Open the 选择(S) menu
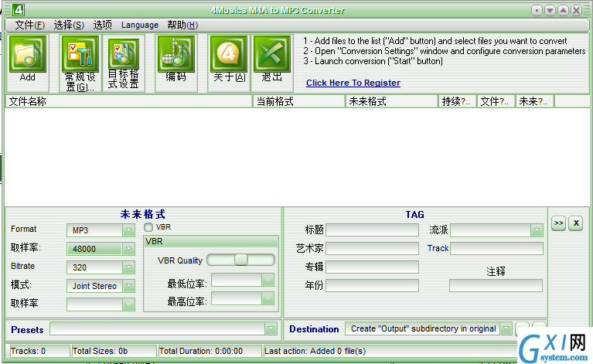The height and width of the screenshot is (364, 593). click(x=69, y=26)
